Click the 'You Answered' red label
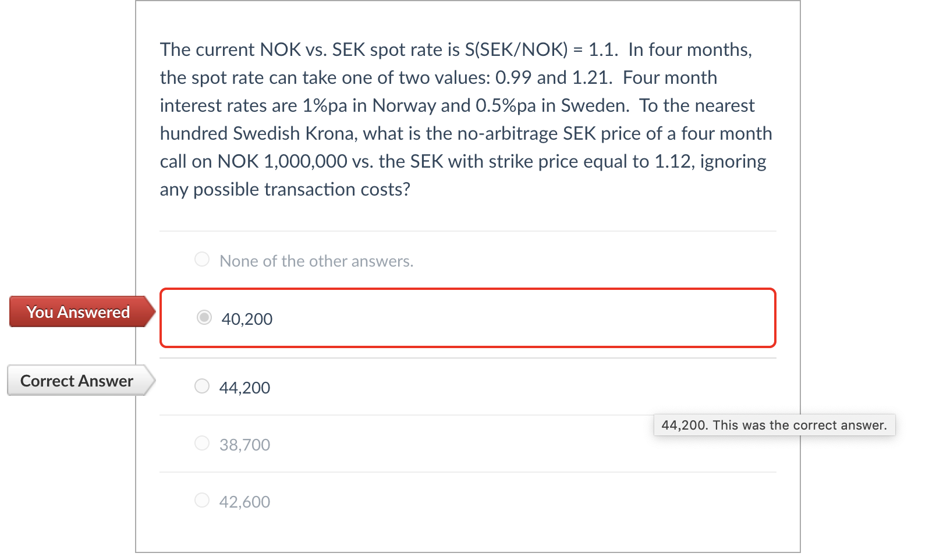The image size is (929, 560). (77, 312)
